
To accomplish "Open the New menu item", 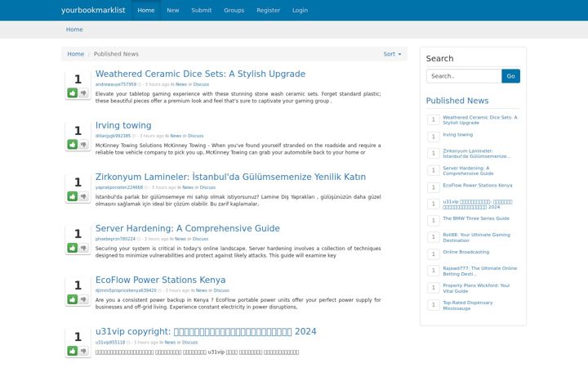I will click(x=173, y=10).
